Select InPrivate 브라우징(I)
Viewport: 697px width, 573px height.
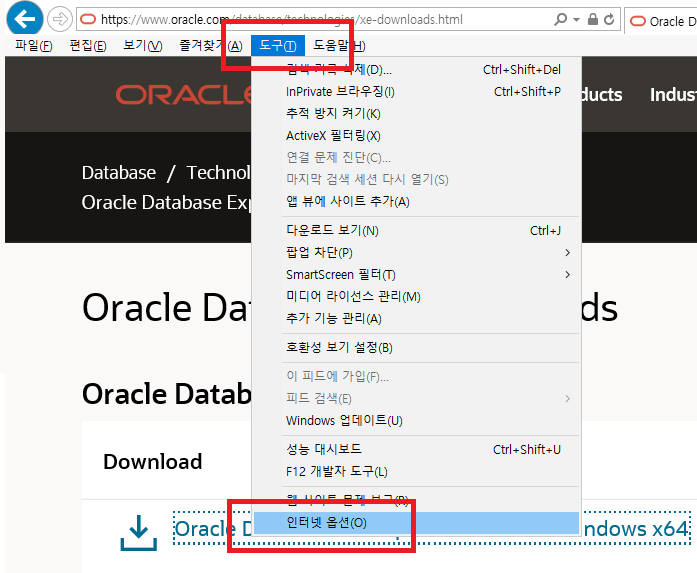tap(417, 92)
